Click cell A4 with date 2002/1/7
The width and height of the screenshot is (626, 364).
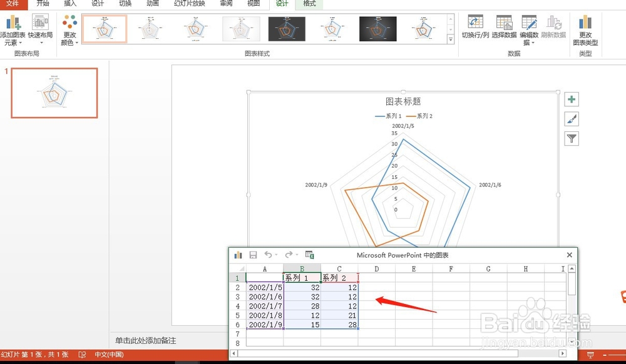click(x=265, y=306)
